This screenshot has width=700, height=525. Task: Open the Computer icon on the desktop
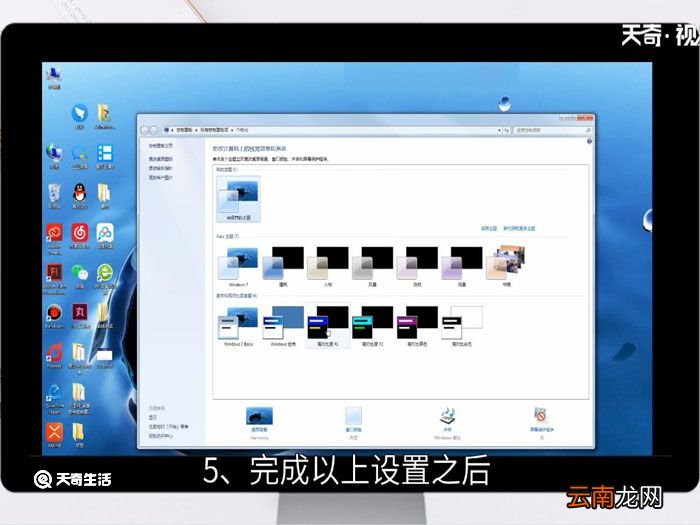(54, 78)
